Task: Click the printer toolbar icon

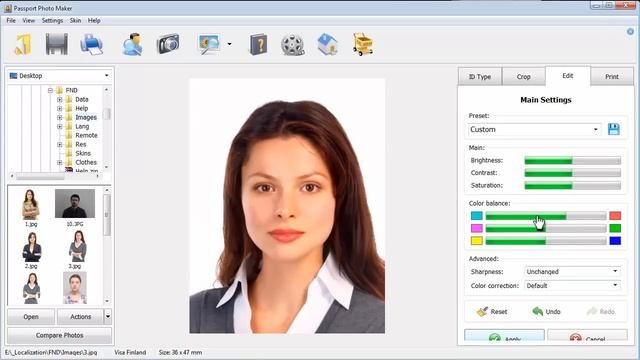Action: [x=92, y=44]
